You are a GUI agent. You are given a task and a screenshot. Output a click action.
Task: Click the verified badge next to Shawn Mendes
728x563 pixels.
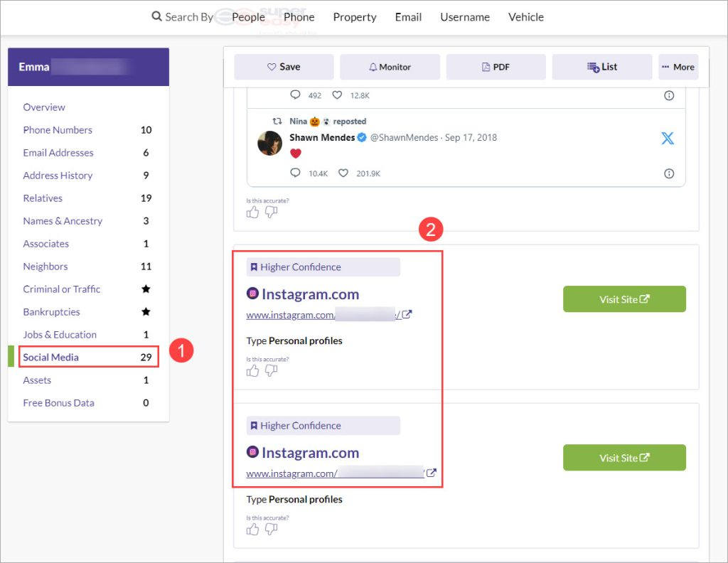362,137
